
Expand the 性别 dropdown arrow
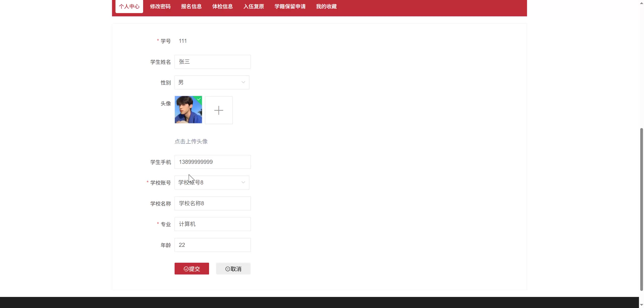(x=243, y=82)
